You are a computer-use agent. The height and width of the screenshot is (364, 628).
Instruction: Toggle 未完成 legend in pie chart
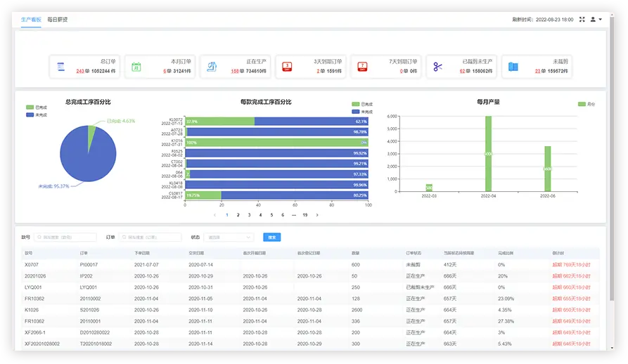[x=37, y=115]
